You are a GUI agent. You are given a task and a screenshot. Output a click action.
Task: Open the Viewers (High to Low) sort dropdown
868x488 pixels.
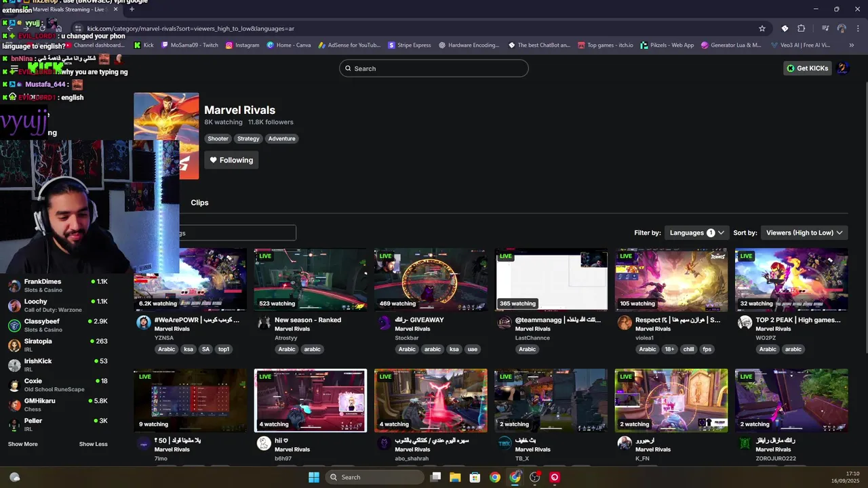(804, 232)
